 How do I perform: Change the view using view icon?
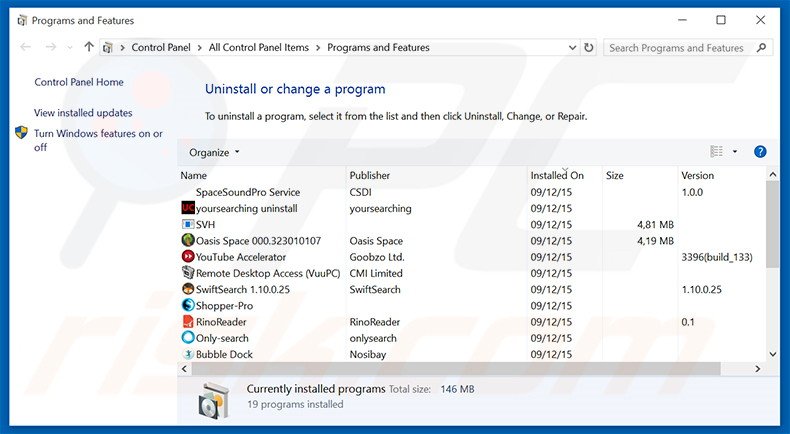pos(716,152)
